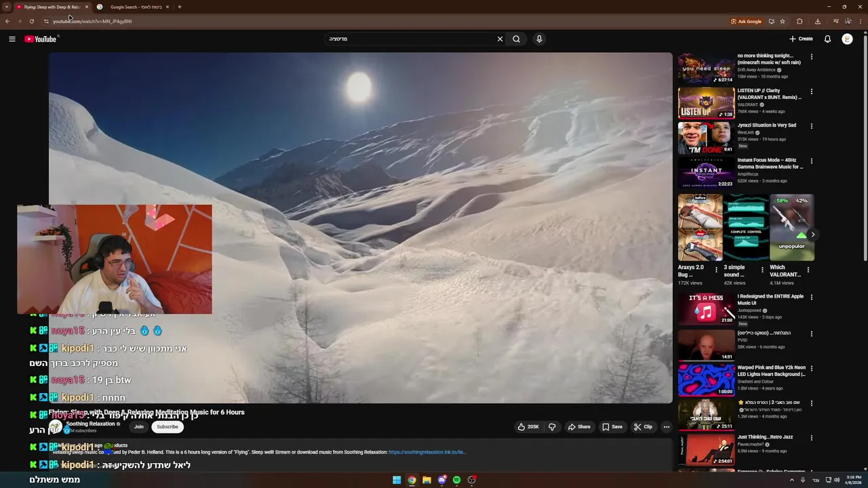Viewport: 868px width, 488px height.
Task: Open '3 simple sound' short
Action: [746, 228]
